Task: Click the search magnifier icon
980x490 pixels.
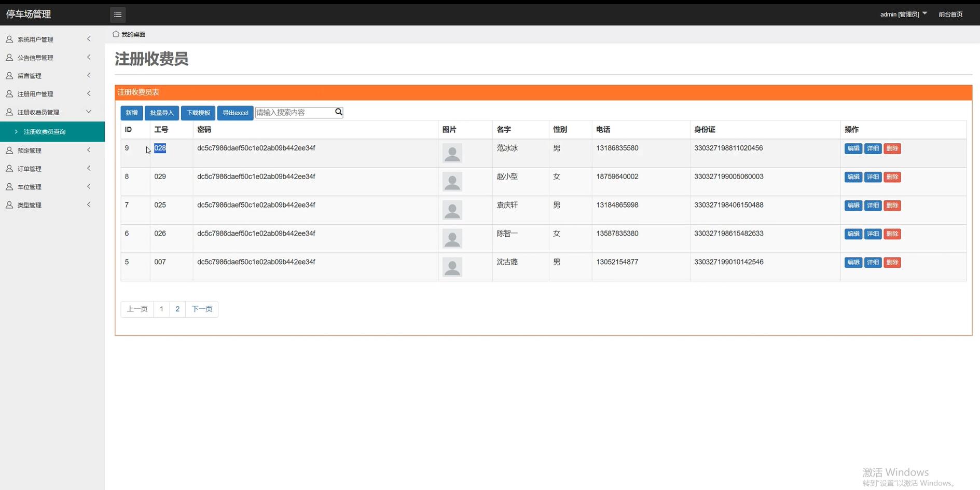Action: click(339, 112)
